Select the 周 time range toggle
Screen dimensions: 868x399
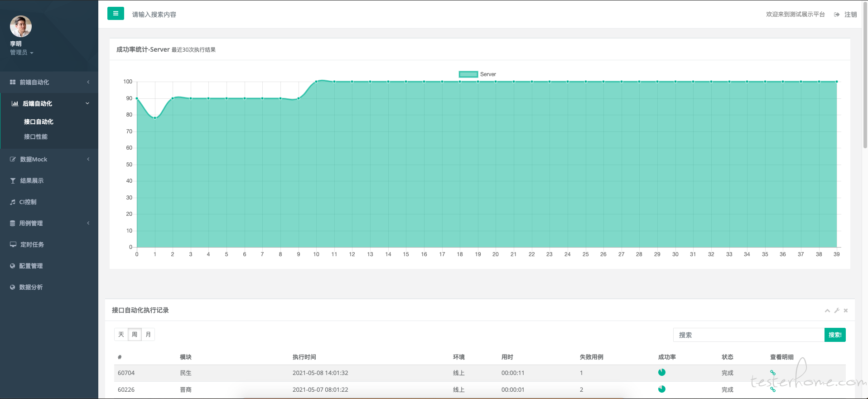[135, 335]
